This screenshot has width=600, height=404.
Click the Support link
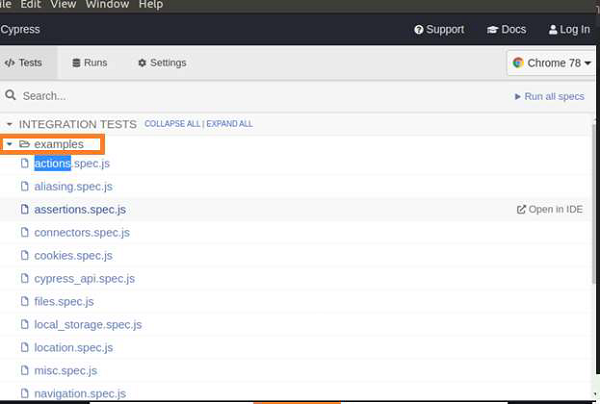coord(439,29)
